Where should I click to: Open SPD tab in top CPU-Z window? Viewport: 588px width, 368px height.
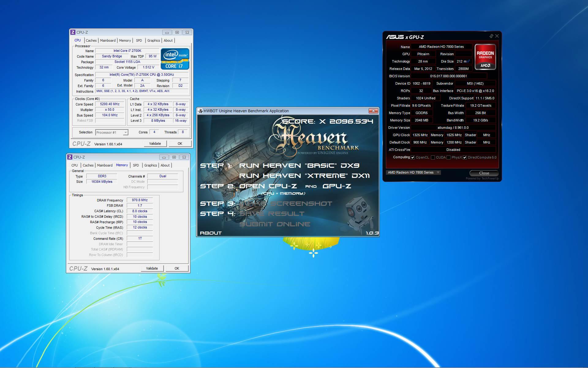click(139, 40)
